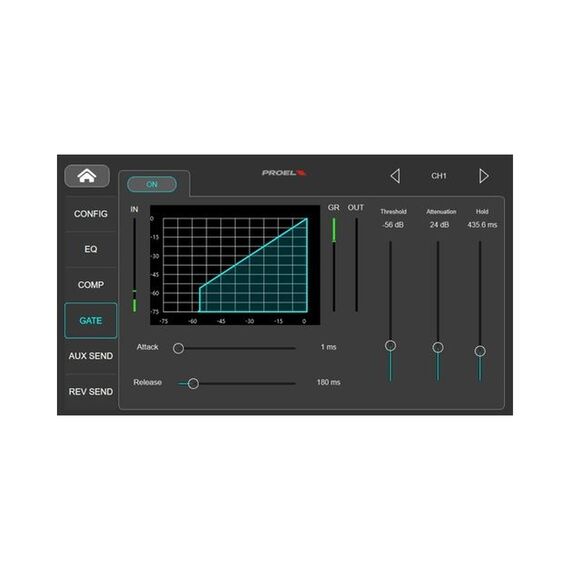Image resolution: width=570 pixels, height=570 pixels.
Task: Click the IN level meter
Action: pos(135,265)
